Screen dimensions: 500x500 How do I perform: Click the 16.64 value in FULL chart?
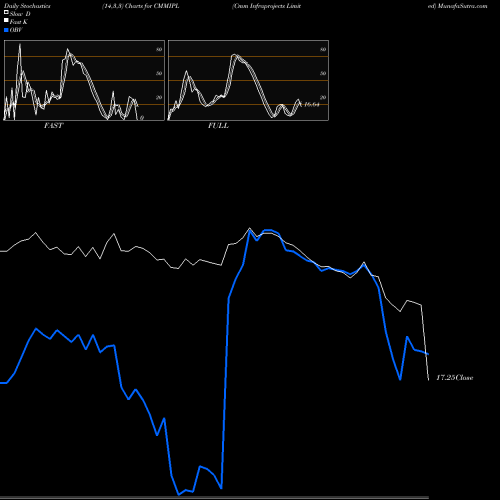pos(312,105)
